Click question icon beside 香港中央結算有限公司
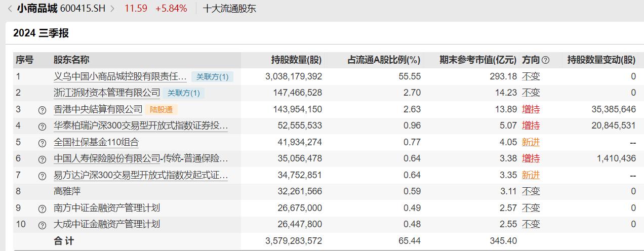The image size is (644, 251). tap(42, 109)
